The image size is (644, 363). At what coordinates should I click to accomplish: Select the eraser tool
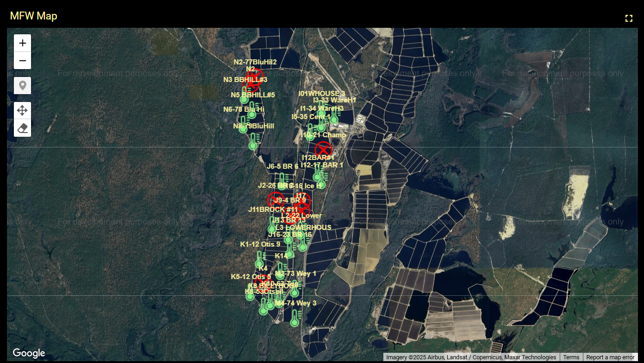coord(22,128)
